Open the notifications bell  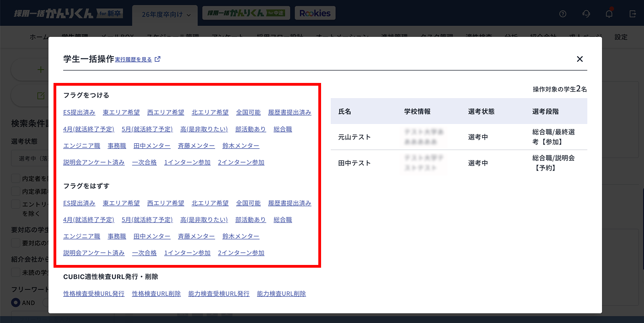(609, 14)
